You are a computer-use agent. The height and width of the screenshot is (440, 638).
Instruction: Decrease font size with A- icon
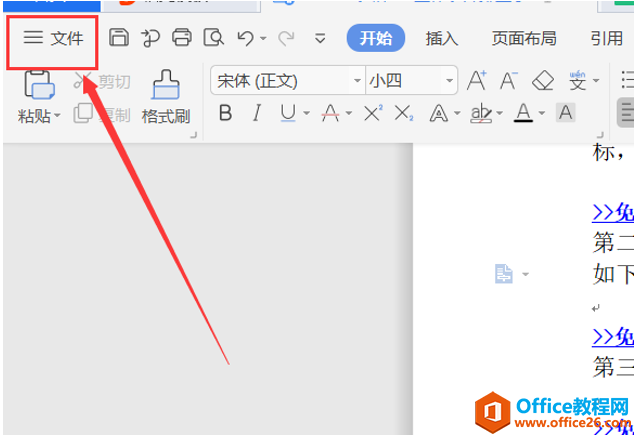point(509,81)
